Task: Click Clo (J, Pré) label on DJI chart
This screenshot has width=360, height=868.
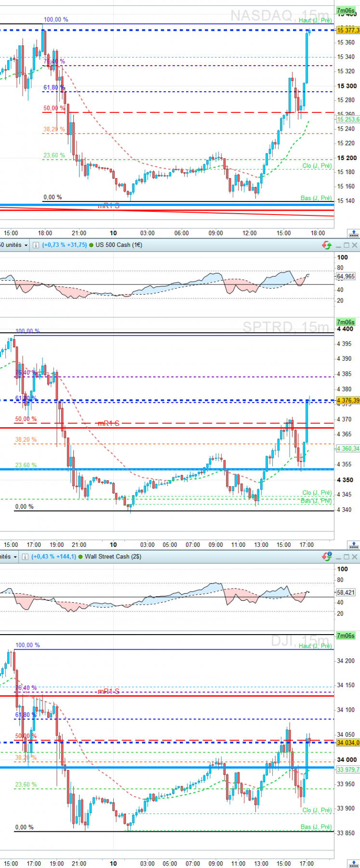Action: [x=317, y=810]
